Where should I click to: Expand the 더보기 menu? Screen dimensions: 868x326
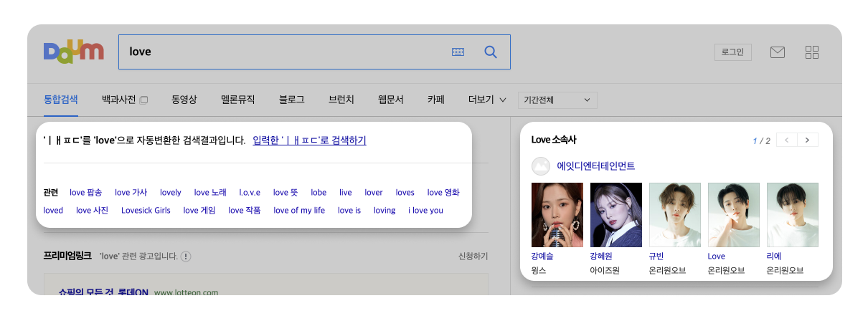tap(487, 100)
